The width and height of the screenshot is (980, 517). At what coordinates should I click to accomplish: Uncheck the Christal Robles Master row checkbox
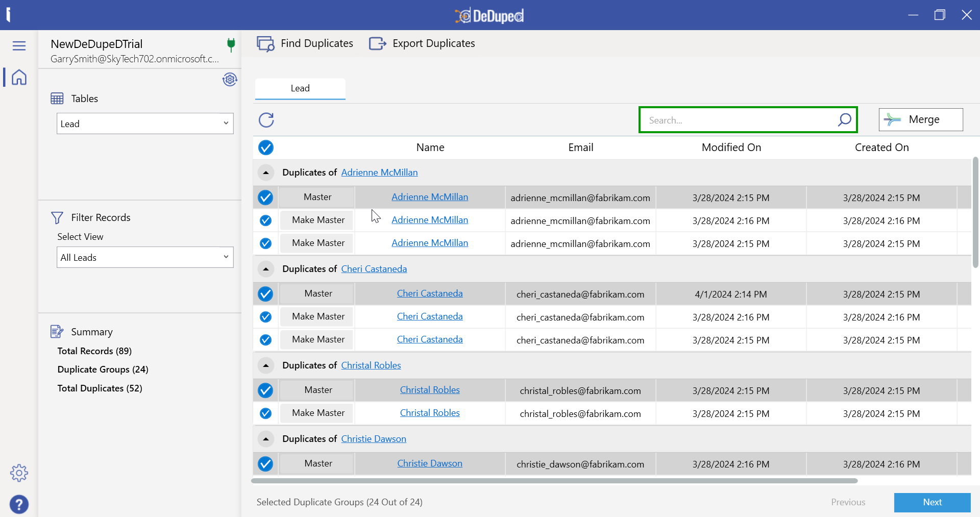[265, 390]
